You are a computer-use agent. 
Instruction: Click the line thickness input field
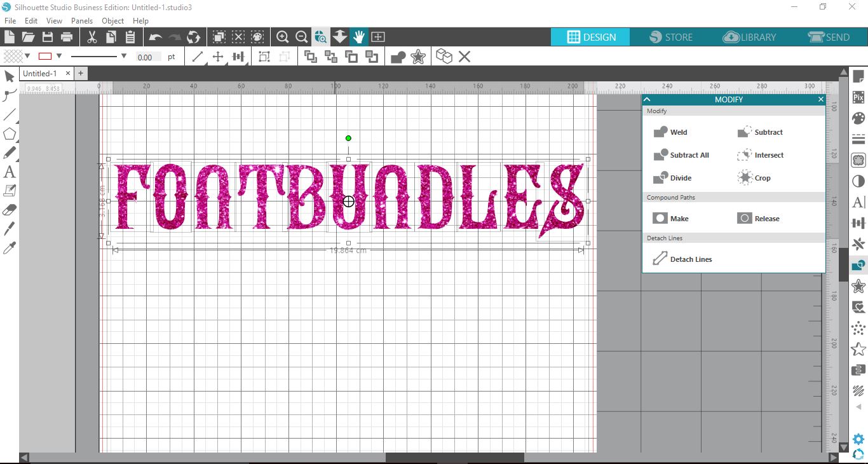tap(147, 57)
